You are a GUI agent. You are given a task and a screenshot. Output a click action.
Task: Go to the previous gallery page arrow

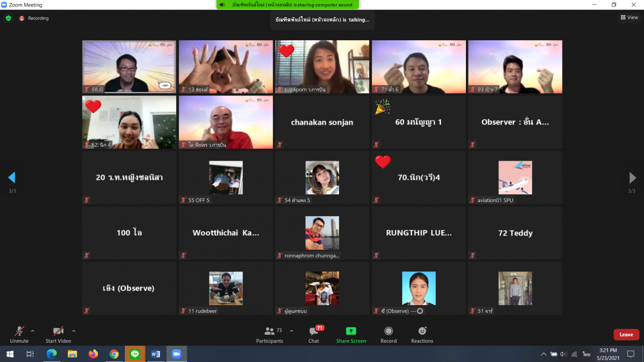point(12,177)
